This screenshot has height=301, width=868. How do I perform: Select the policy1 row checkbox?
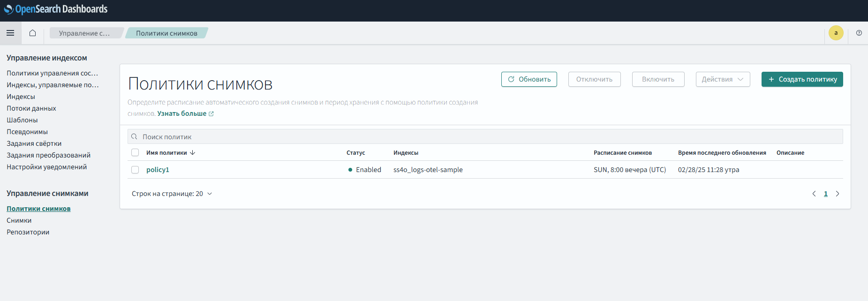[135, 170]
